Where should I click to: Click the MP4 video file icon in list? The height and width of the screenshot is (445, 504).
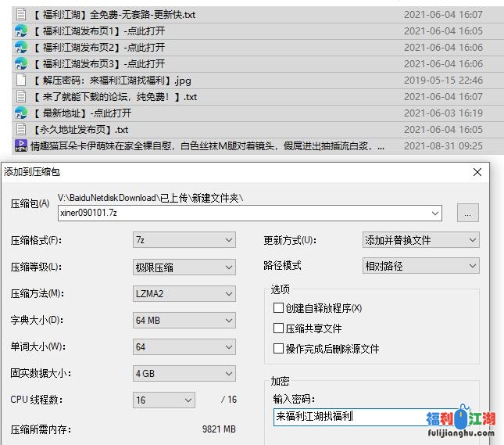pyautogui.click(x=21, y=146)
